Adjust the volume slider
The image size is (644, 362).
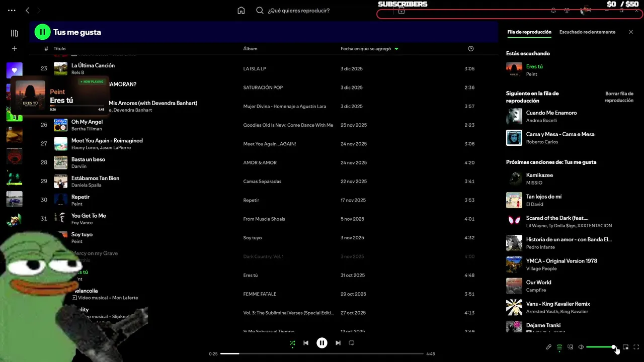[601, 347]
